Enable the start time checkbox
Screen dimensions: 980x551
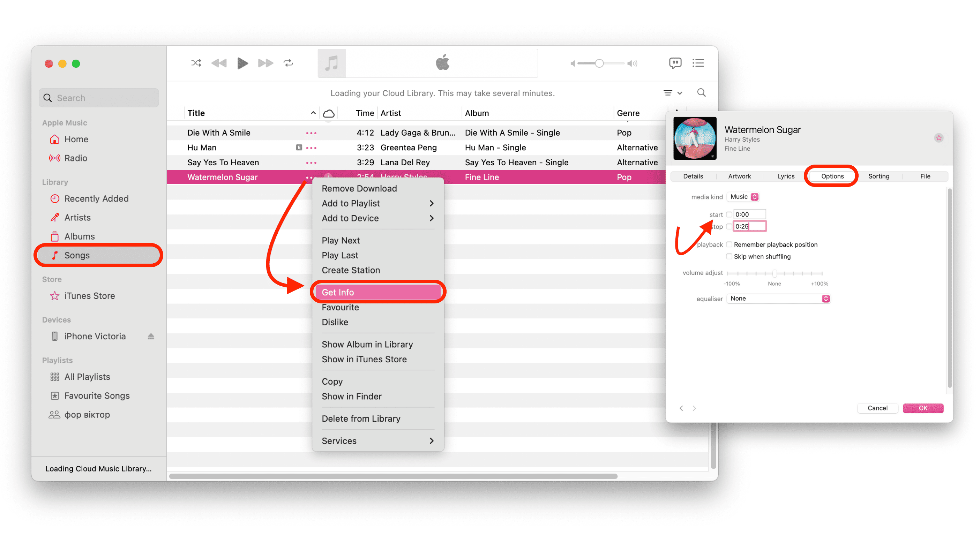(729, 214)
